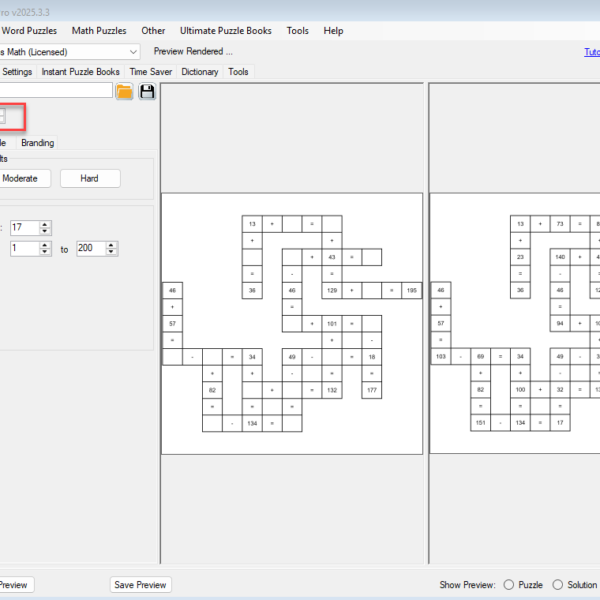Screen dimensions: 600x600
Task: Expand the puzzle type dropdown
Action: (134, 51)
